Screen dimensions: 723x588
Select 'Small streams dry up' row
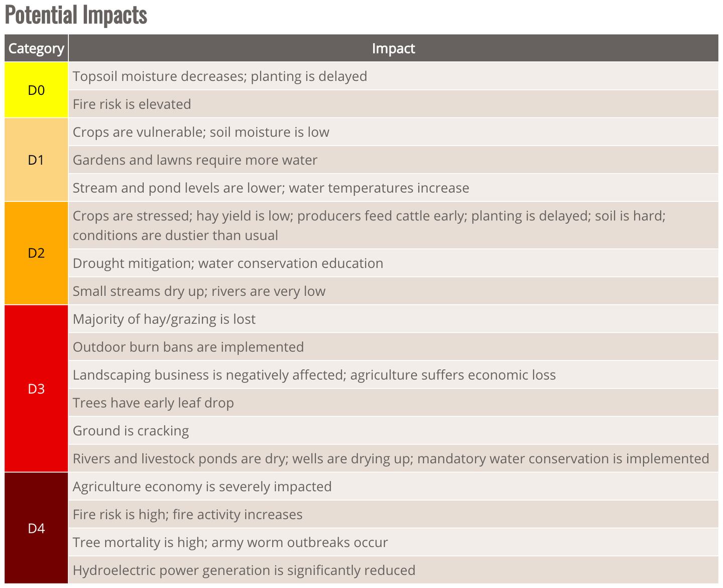pyautogui.click(x=199, y=291)
